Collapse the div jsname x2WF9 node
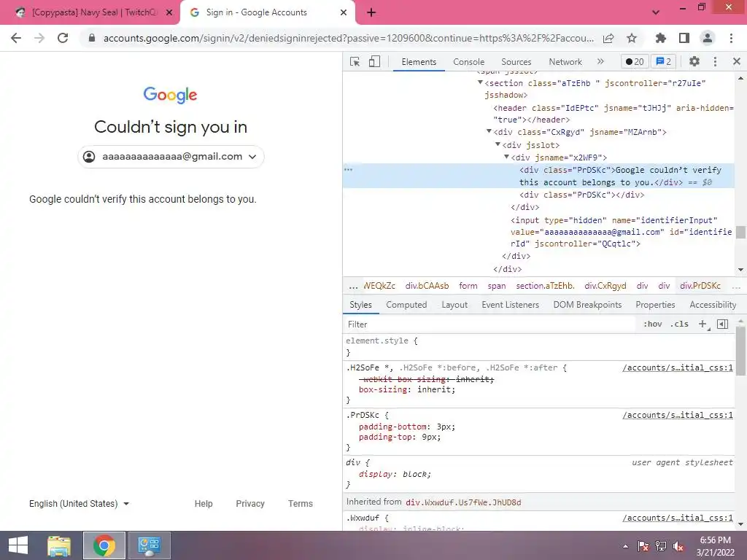747x560 pixels. (506, 157)
